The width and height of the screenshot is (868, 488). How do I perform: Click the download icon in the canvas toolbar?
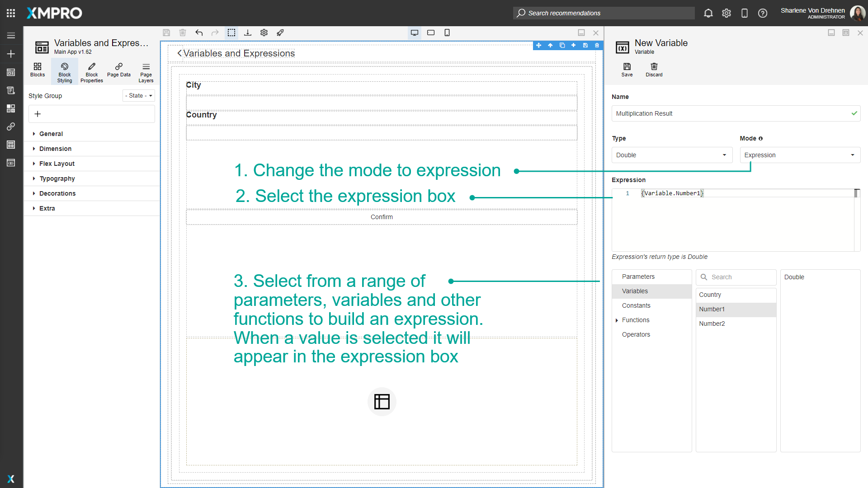point(248,33)
